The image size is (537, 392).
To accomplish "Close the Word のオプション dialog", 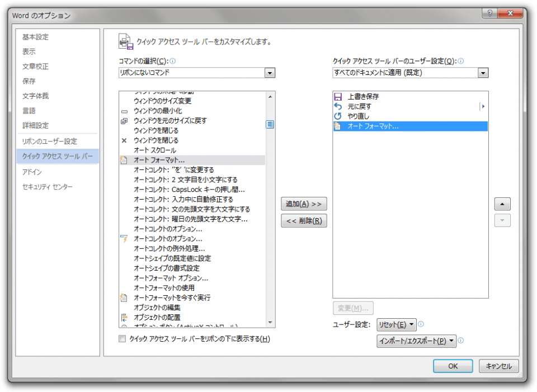I will pyautogui.click(x=510, y=13).
